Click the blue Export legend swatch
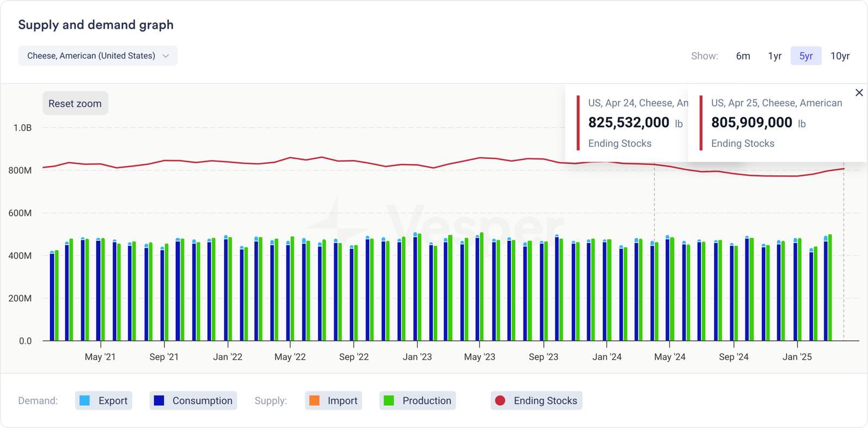The width and height of the screenshot is (868, 428). click(x=85, y=401)
